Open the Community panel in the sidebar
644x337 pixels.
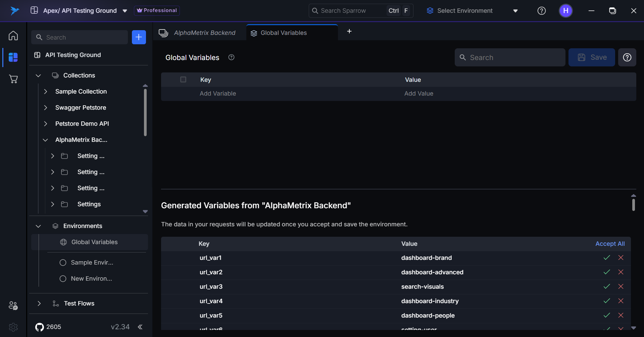coord(13,305)
